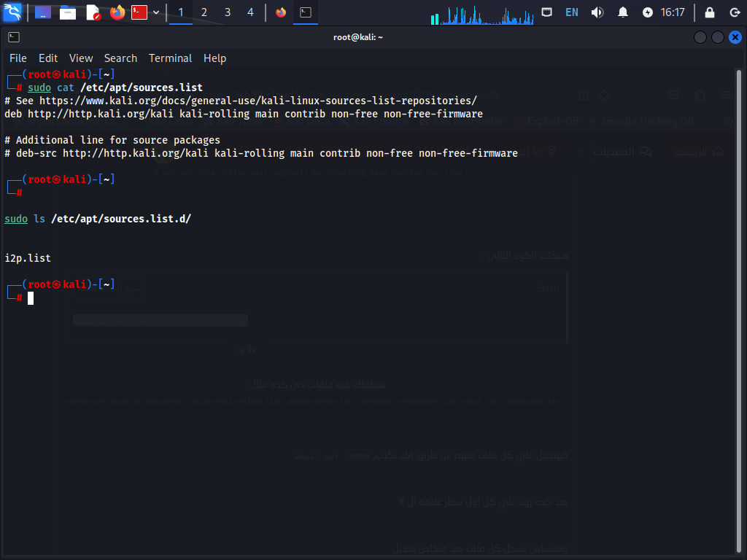Viewport: 747px width, 560px height.
Task: Click the 'i2p.list' output line
Action: point(28,258)
